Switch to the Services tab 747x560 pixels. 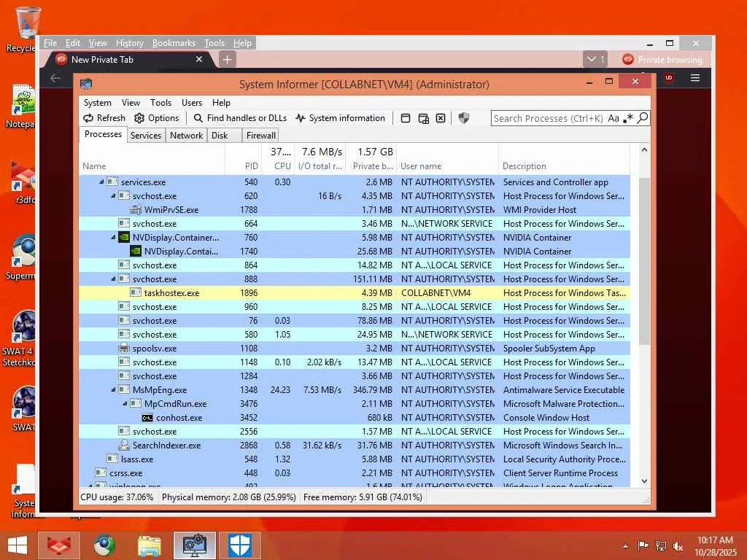pos(146,135)
